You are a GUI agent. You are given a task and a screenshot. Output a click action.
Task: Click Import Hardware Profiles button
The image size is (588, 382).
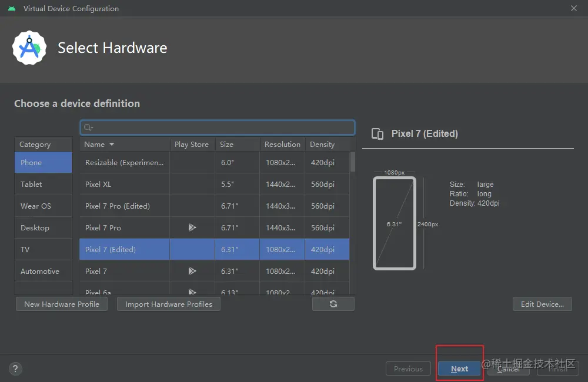(x=169, y=304)
